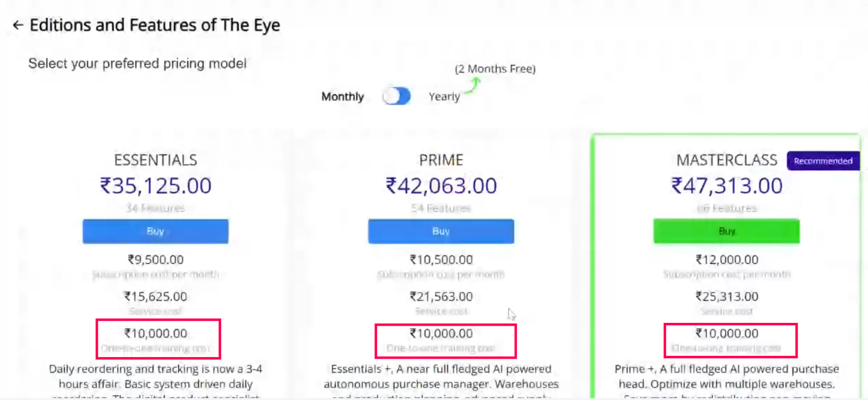The height and width of the screenshot is (400, 868).
Task: Buy the Essentials edition
Action: pyautogui.click(x=155, y=231)
